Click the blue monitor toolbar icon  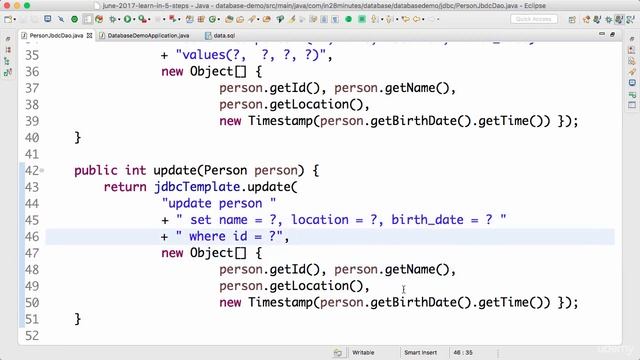click(47, 19)
